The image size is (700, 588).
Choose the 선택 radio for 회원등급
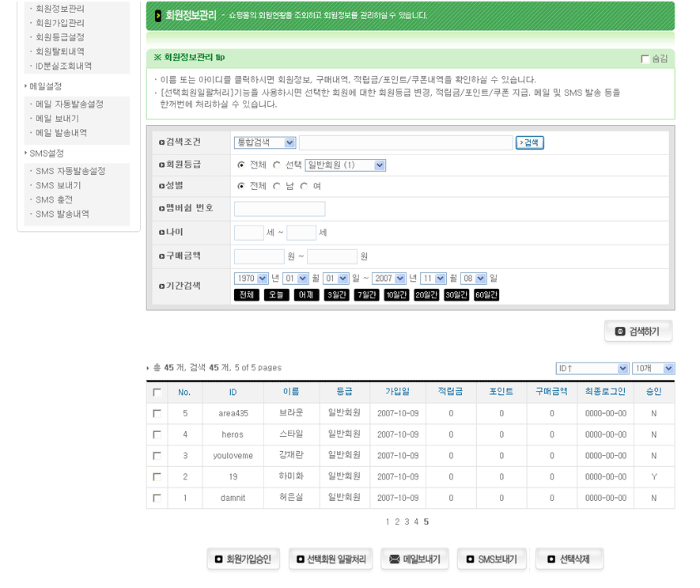click(277, 165)
